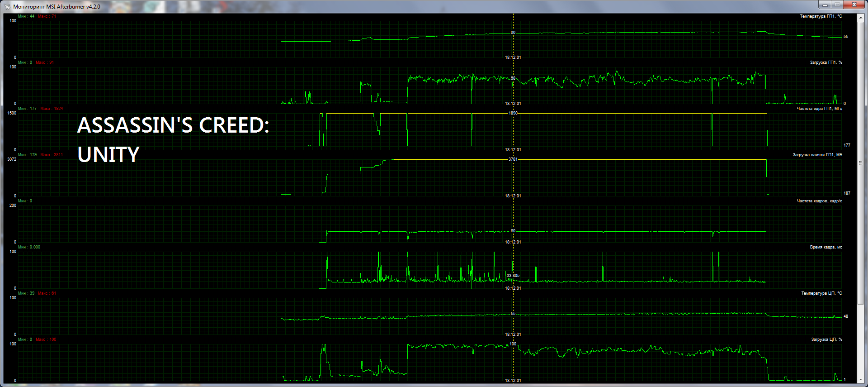Click the 'Температура ЦП, °C' graph label
Screen dimensions: 868x387
pos(821,293)
